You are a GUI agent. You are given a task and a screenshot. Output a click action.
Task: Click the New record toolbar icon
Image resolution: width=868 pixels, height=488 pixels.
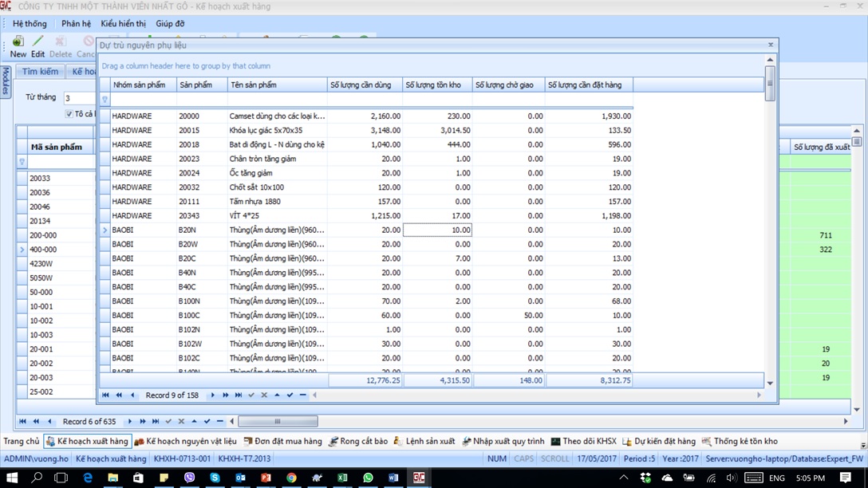coord(18,42)
